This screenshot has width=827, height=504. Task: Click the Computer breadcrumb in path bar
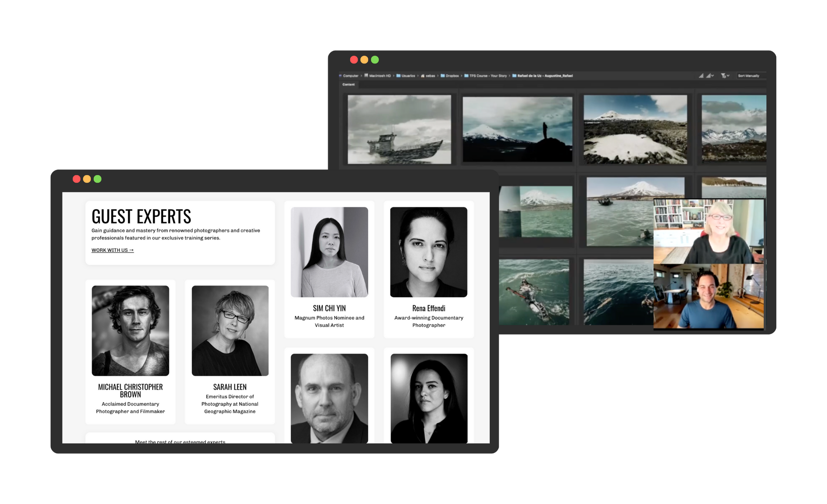pos(350,76)
